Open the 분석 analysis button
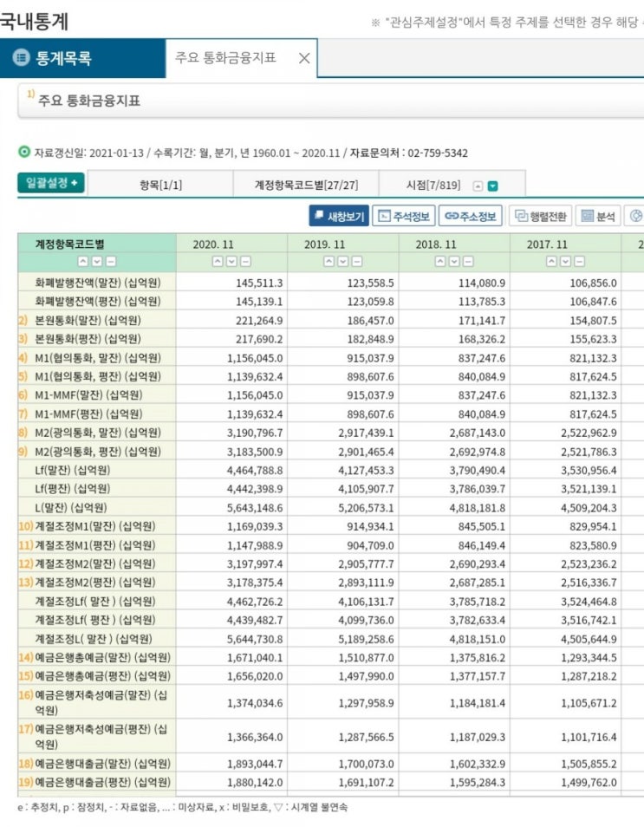 597,216
